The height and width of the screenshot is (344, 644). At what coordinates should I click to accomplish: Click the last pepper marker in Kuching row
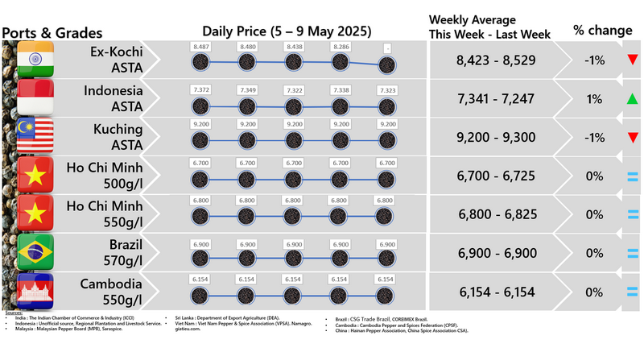pos(388,139)
